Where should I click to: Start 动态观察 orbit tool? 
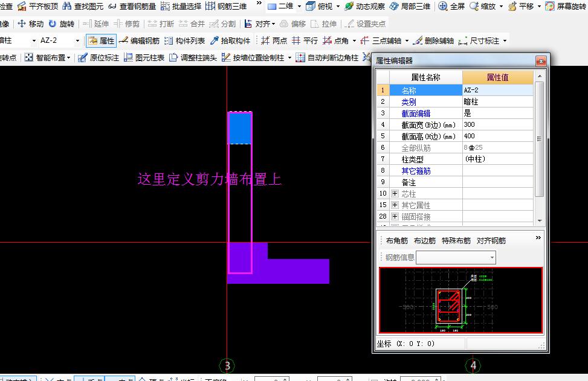364,6
